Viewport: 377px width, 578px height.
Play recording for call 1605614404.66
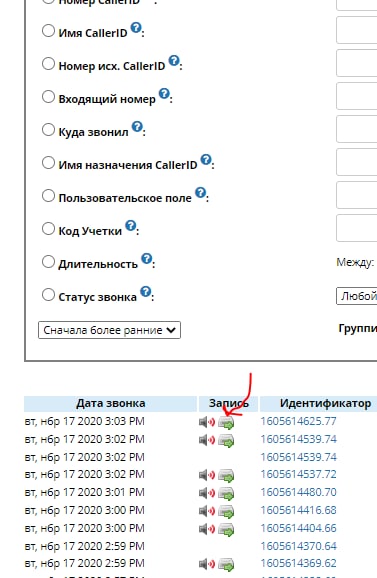coord(207,529)
